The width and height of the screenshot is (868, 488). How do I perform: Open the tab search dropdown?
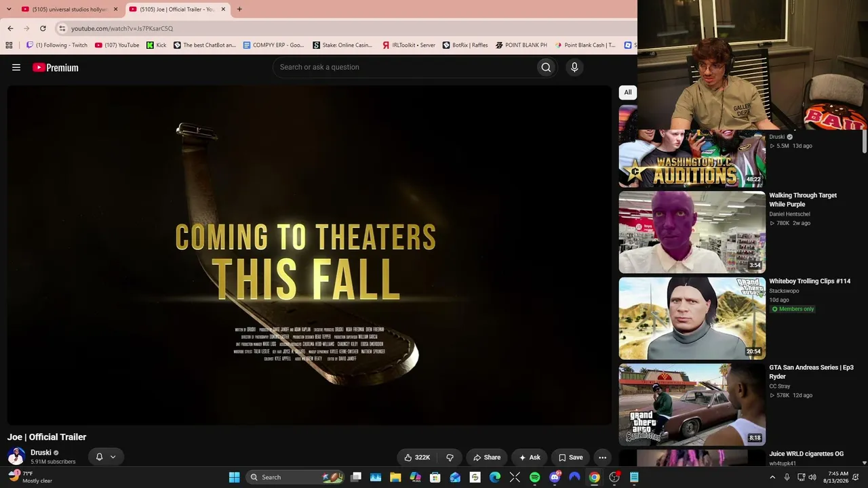click(9, 9)
